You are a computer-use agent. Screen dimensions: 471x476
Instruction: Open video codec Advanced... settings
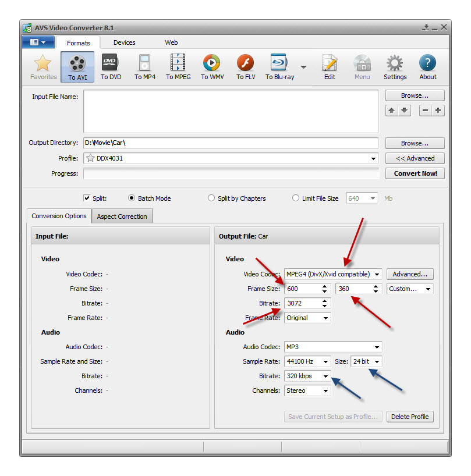point(410,274)
